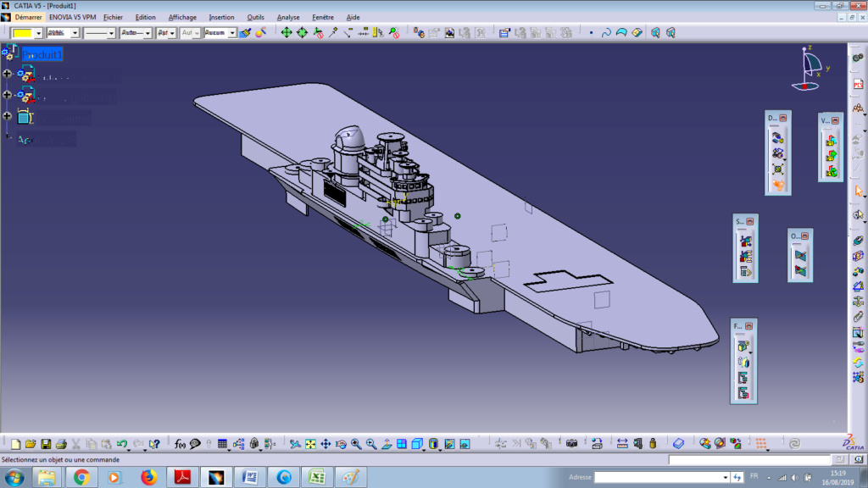Open the Démarrer menu
Viewport: 868px width, 488px height.
pyautogui.click(x=28, y=17)
